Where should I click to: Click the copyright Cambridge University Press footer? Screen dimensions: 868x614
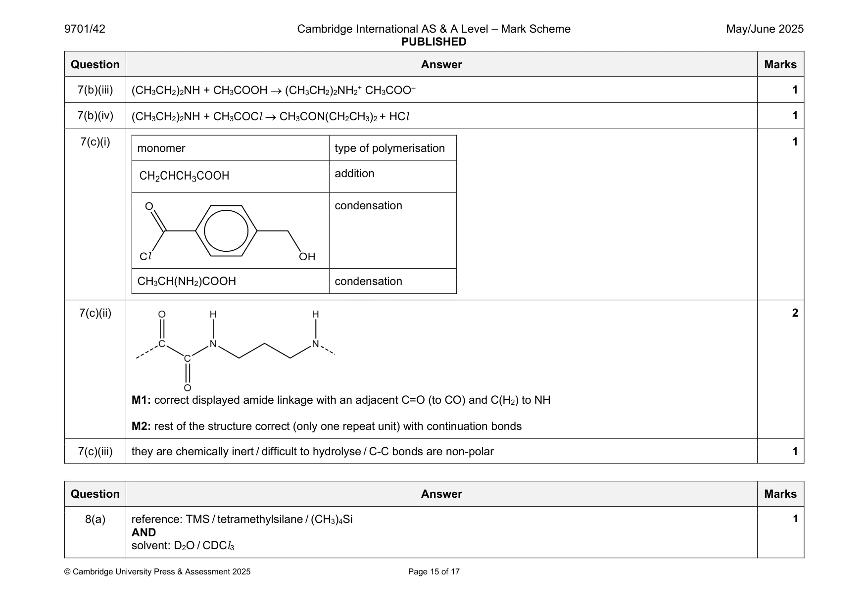pos(157,572)
